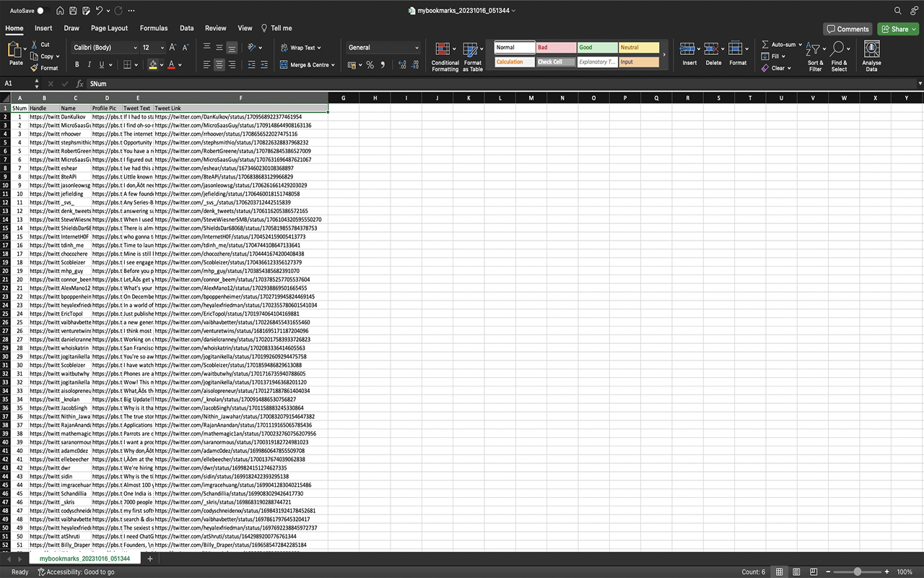The width and height of the screenshot is (924, 578).
Task: Align text right horizontally
Action: (232, 65)
